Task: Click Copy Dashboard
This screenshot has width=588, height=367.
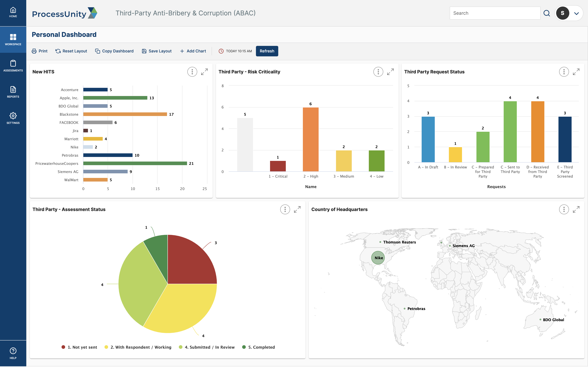Action: 114,51
